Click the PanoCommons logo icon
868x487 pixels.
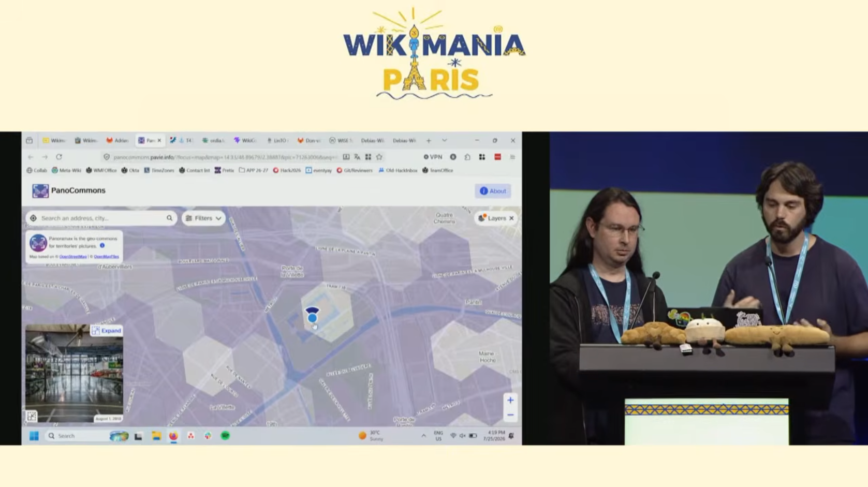click(40, 191)
